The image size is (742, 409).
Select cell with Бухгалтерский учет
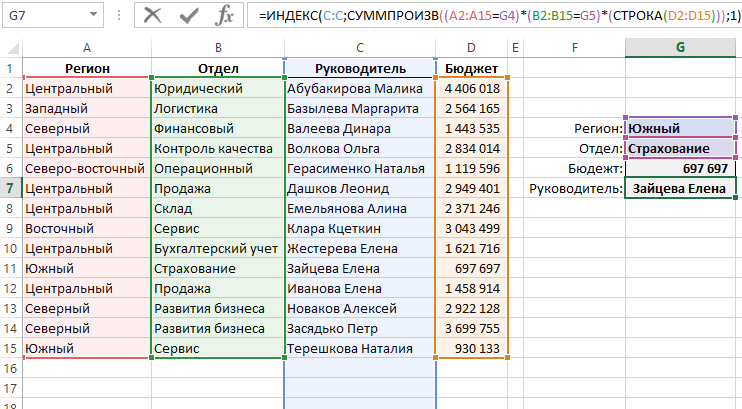[218, 249]
